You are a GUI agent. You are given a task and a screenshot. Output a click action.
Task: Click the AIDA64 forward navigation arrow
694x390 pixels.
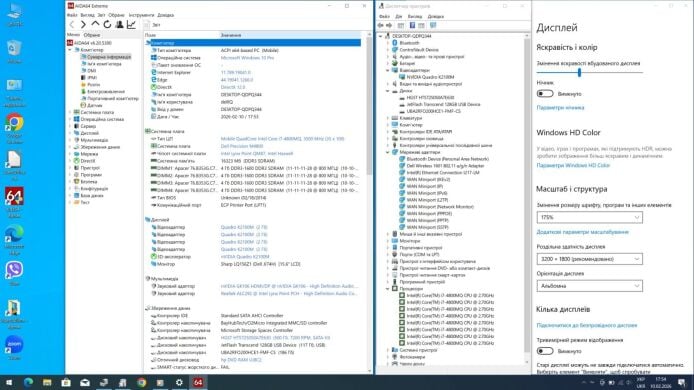pyautogui.click(x=83, y=25)
